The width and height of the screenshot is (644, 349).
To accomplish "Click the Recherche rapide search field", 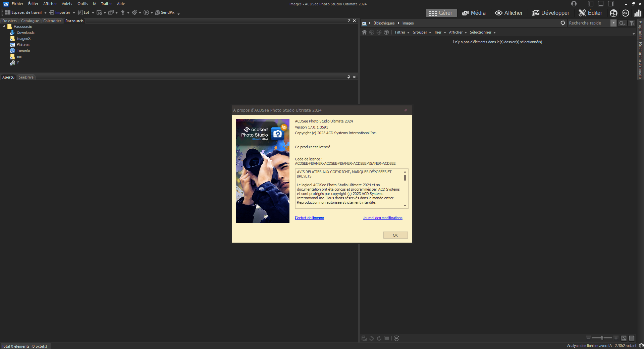I will tap(589, 23).
